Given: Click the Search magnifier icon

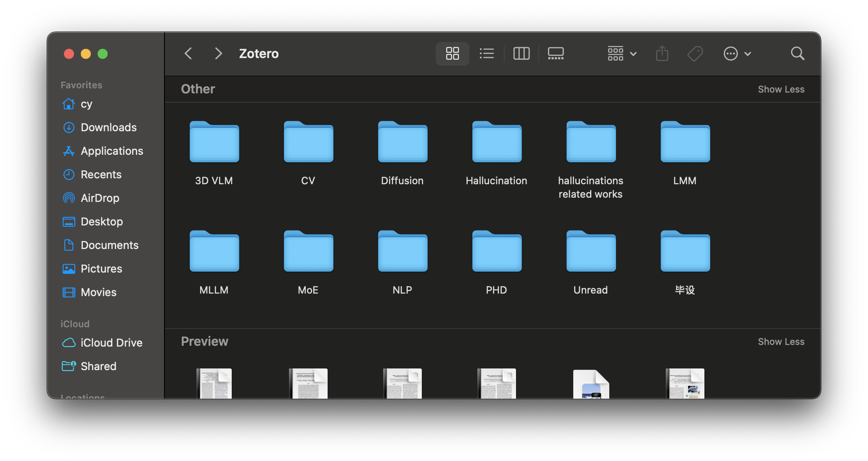Looking at the screenshot, I should click(x=797, y=53).
